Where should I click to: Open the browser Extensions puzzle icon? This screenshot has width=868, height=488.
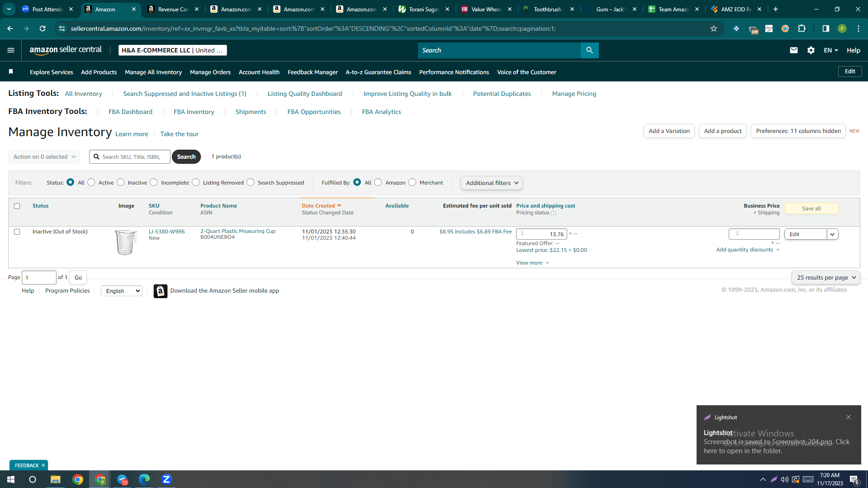click(x=802, y=28)
